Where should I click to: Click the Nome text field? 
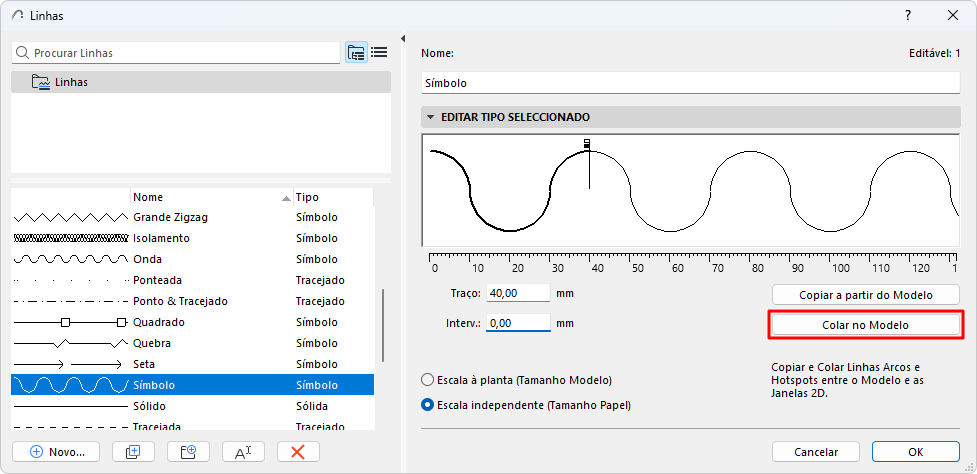[691, 82]
